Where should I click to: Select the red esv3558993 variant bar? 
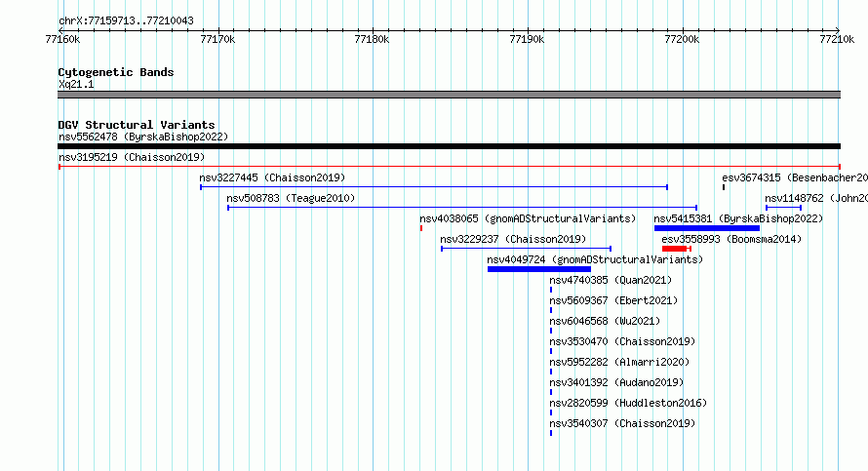677,249
